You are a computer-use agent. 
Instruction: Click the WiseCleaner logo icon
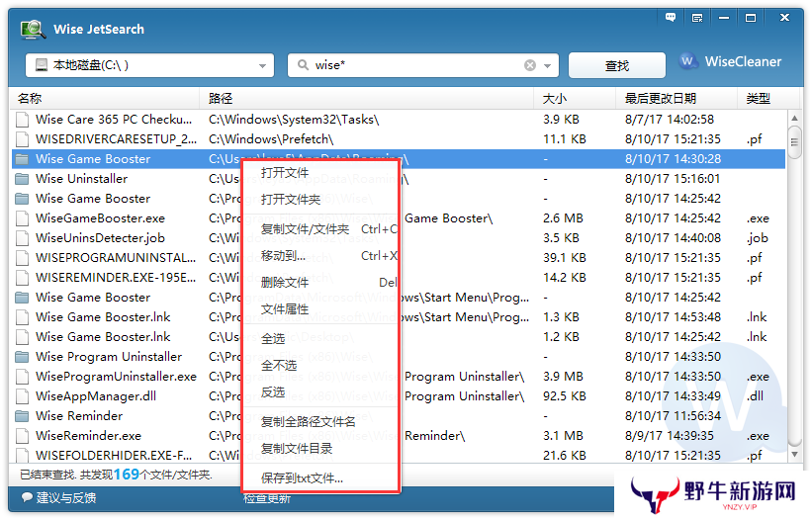687,61
